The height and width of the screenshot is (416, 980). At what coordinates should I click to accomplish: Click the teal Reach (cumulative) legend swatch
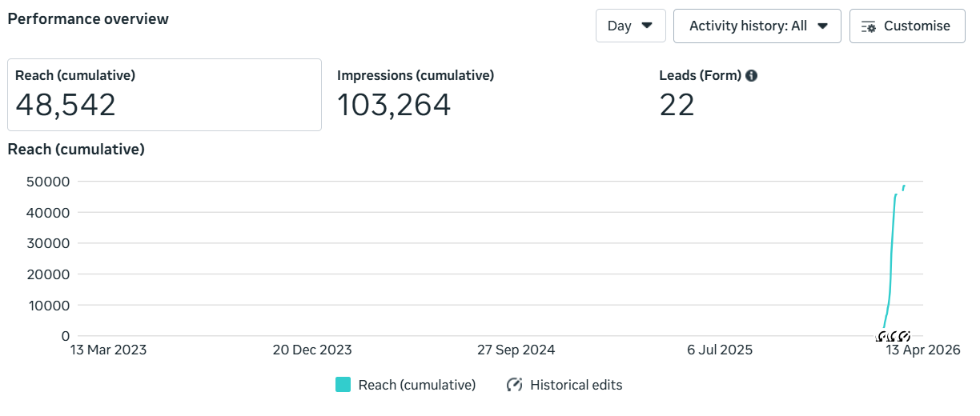point(343,385)
